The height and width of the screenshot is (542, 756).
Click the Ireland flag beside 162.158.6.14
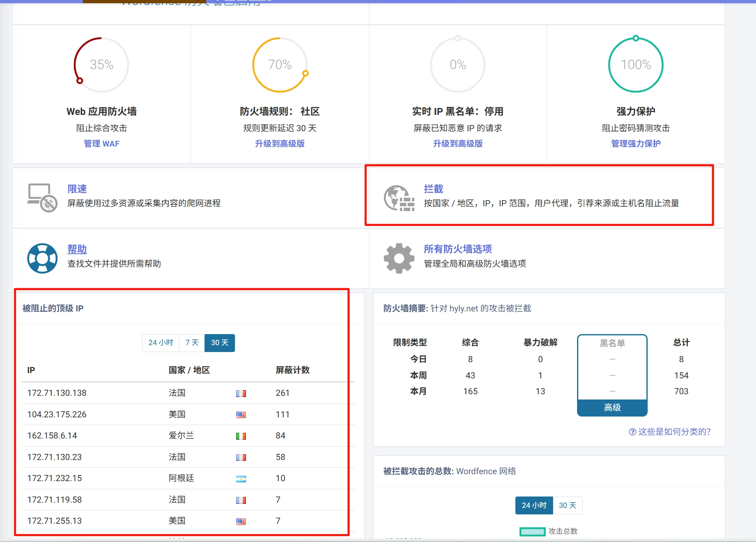(241, 436)
